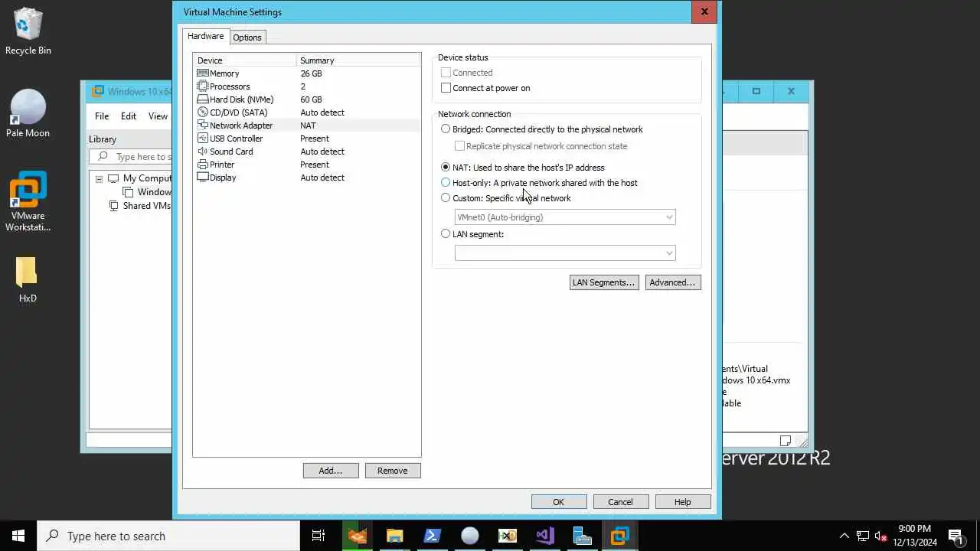The height and width of the screenshot is (551, 980).
Task: Open the notification center icon
Action: click(x=955, y=536)
